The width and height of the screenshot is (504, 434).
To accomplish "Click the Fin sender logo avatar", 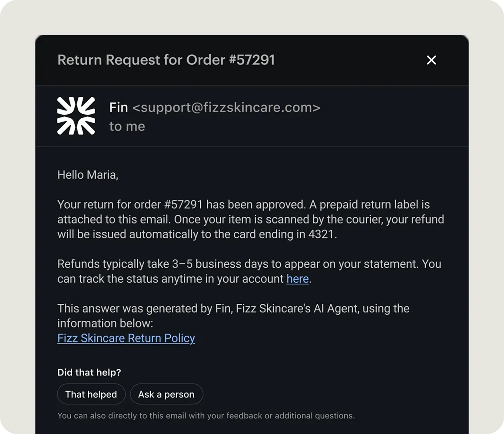I will click(76, 115).
